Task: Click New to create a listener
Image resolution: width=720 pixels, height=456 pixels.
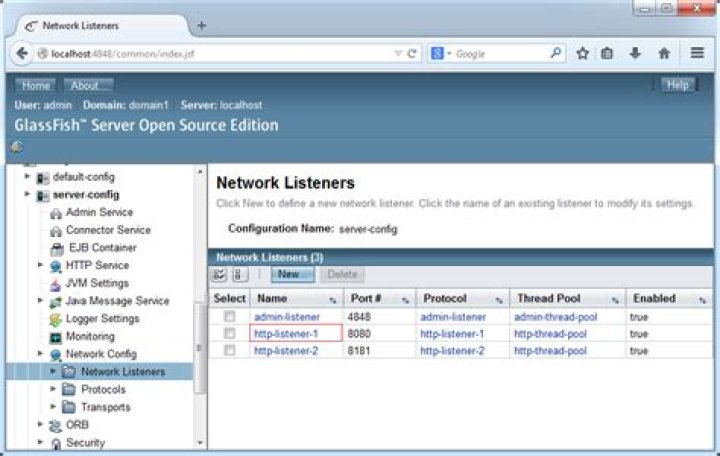Action: [292, 275]
